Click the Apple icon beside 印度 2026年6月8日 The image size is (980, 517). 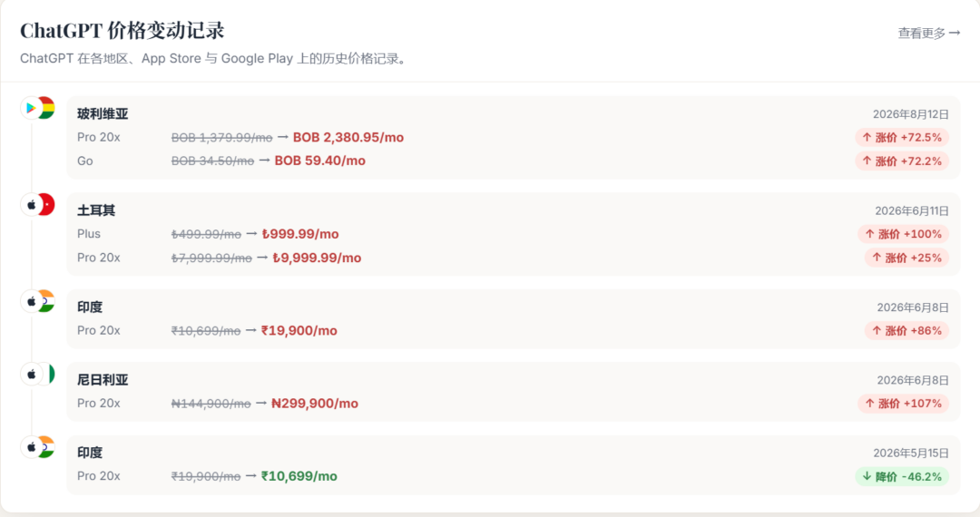pyautogui.click(x=31, y=301)
